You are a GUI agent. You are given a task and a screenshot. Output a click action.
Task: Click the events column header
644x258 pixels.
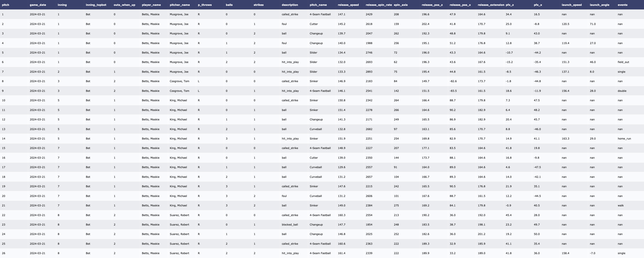pyautogui.click(x=622, y=5)
